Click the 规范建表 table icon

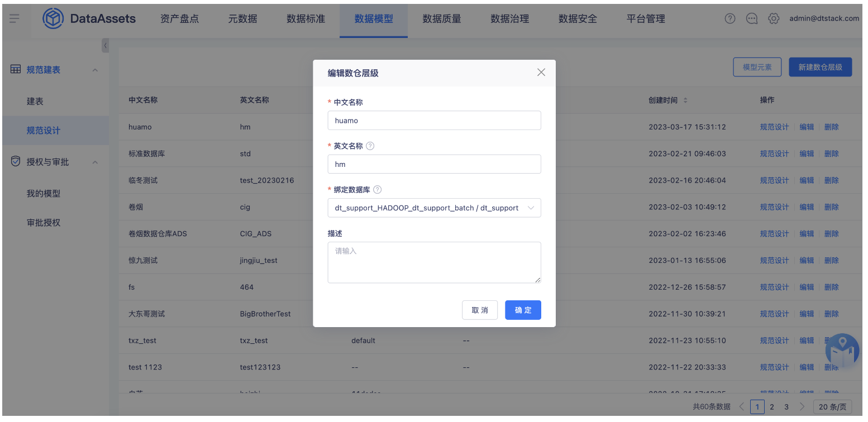pyautogui.click(x=16, y=70)
